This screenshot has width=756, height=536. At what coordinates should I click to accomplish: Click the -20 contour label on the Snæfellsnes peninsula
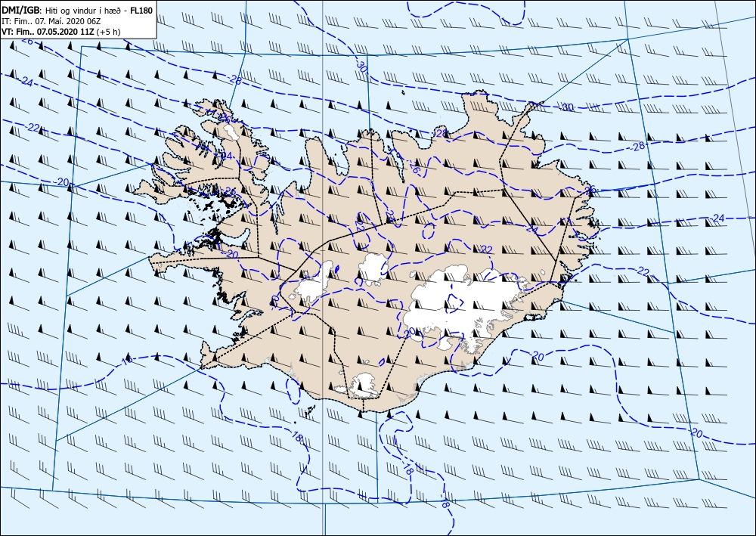pyautogui.click(x=231, y=254)
